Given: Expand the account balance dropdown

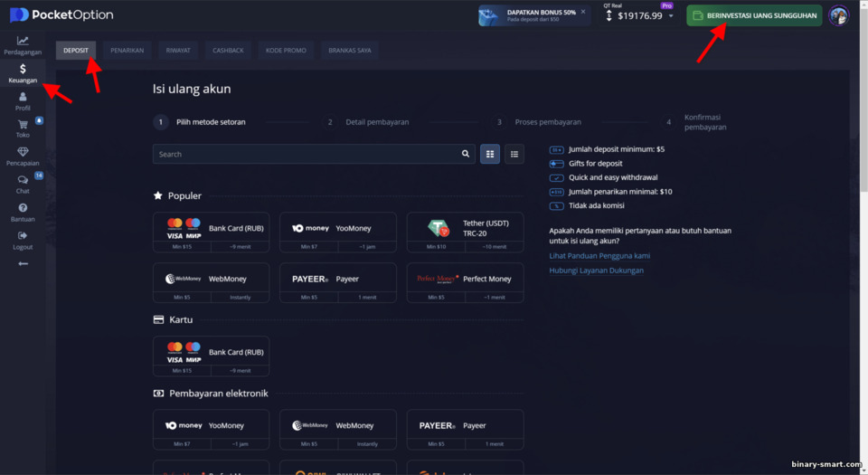Looking at the screenshot, I should [671, 15].
